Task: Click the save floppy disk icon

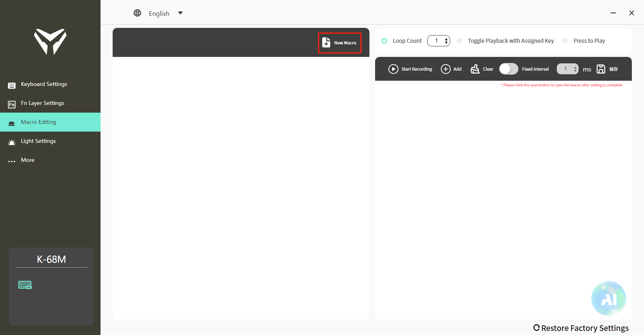Action: point(601,69)
